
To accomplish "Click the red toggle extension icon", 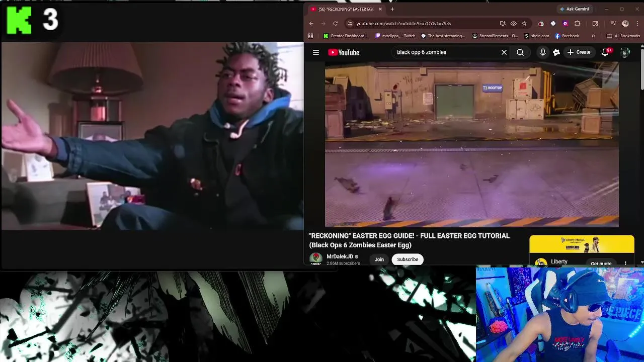I will coord(541,24).
